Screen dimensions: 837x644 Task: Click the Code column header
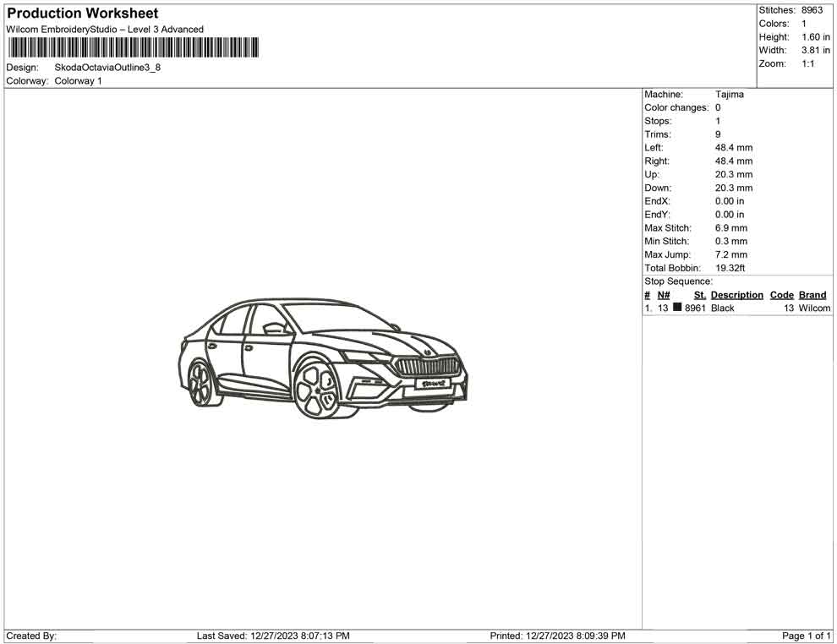tap(782, 295)
